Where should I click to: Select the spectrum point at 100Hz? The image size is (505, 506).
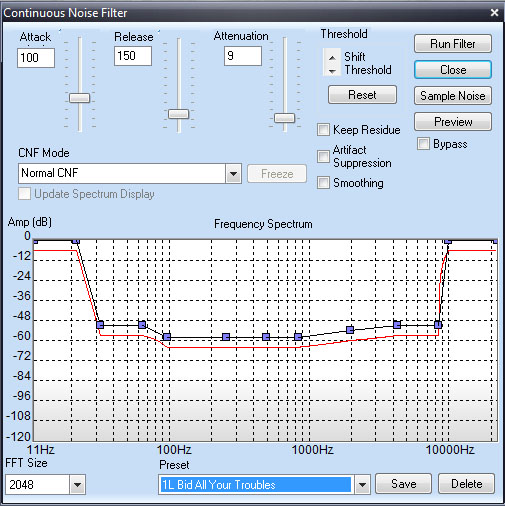(167, 337)
